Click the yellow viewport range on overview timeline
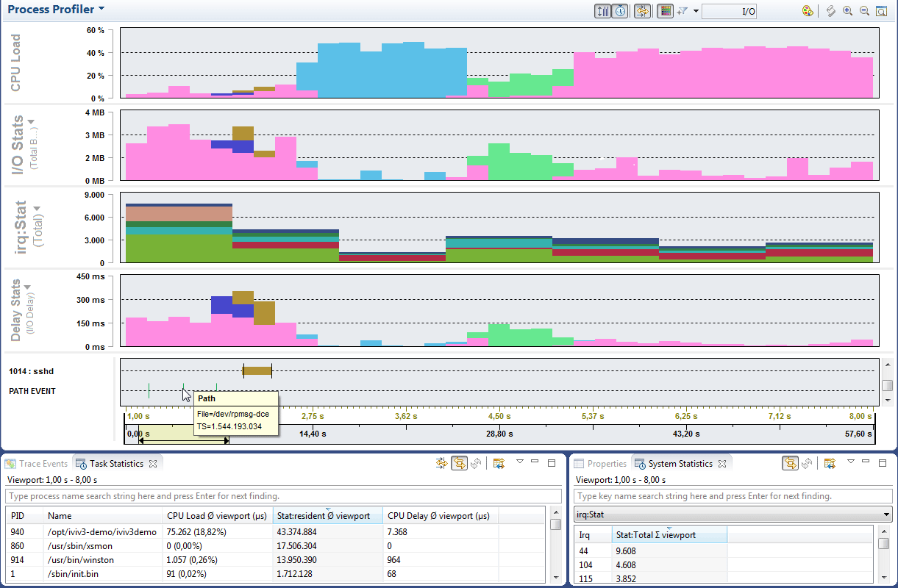 click(184, 434)
